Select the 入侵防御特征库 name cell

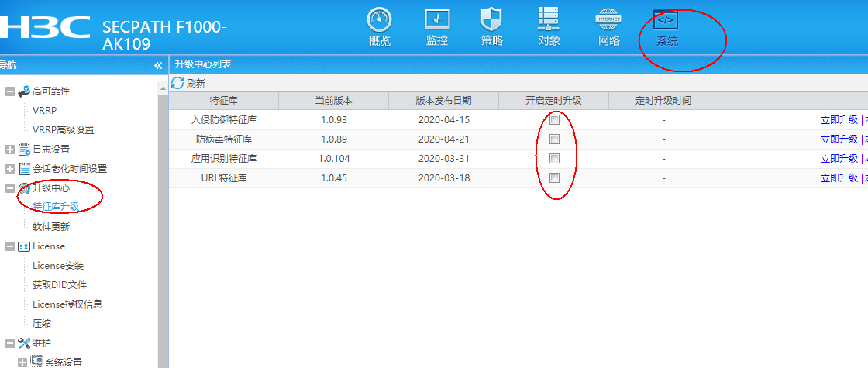pyautogui.click(x=224, y=119)
